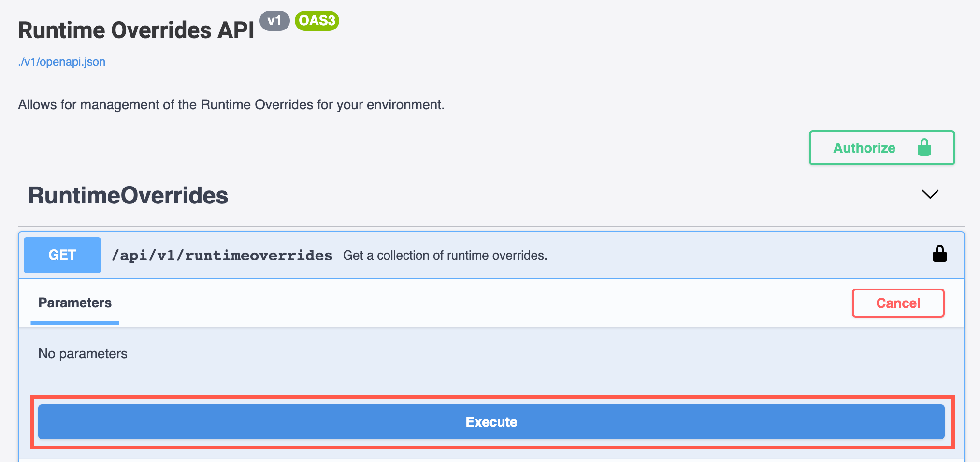Select the Parameters tab

[x=75, y=303]
